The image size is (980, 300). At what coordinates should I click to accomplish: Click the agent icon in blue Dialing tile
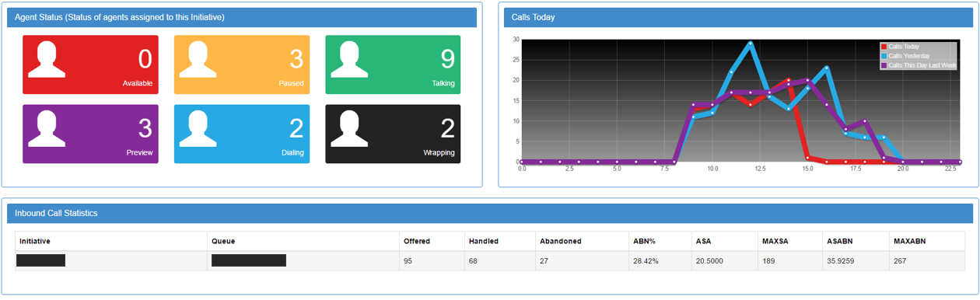(198, 128)
